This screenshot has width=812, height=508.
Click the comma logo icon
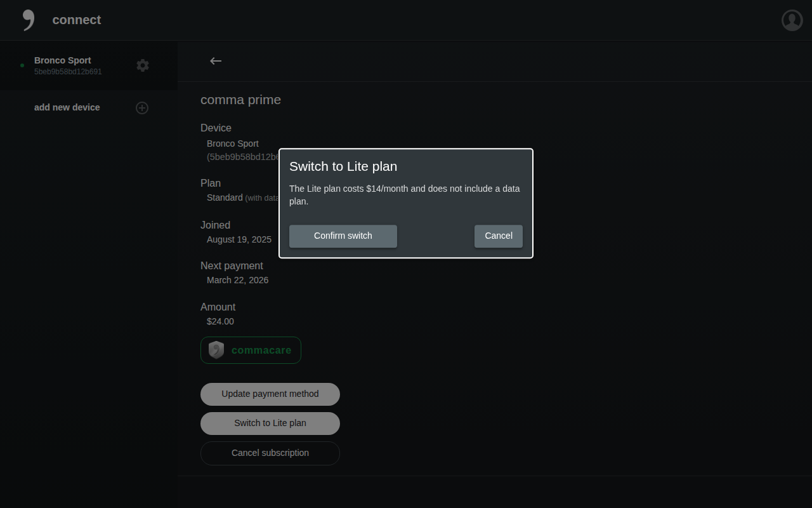click(28, 20)
